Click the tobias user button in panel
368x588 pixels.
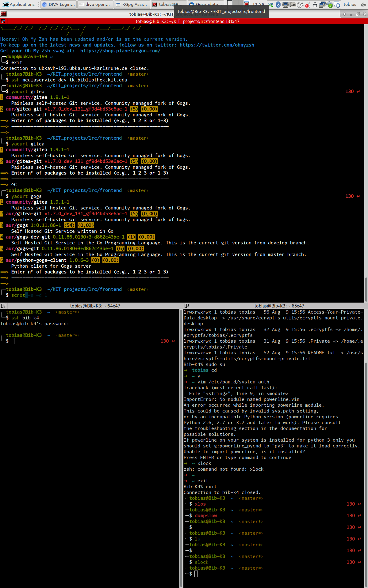click(350, 5)
